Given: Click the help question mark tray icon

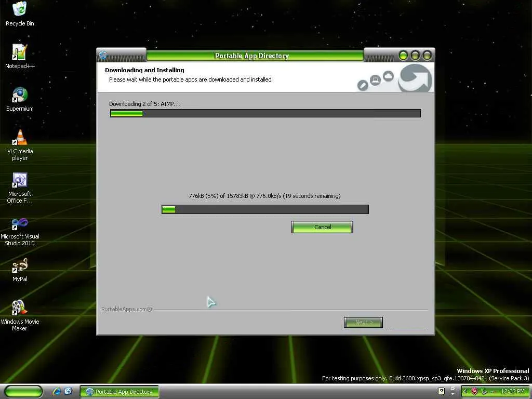Looking at the screenshot, I should click(441, 392).
